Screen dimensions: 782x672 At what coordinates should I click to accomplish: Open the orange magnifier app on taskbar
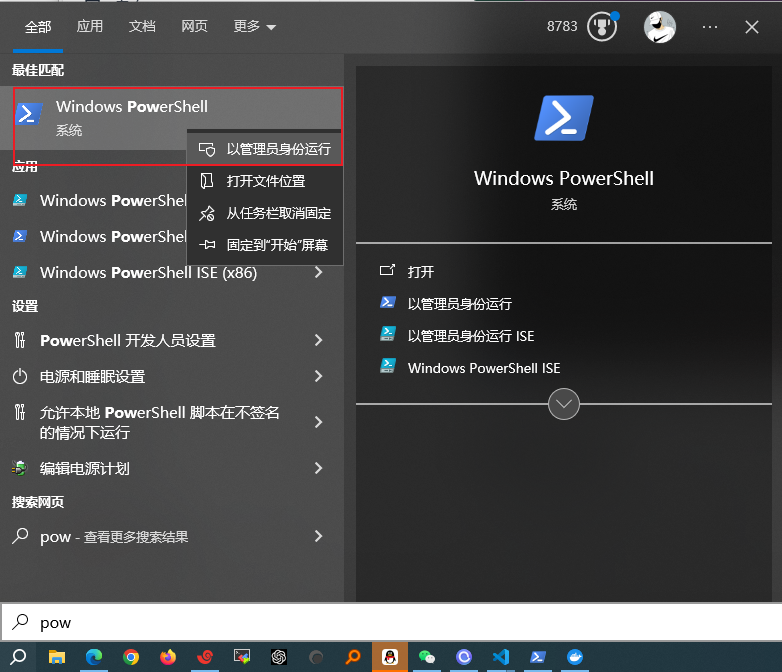coord(353,657)
